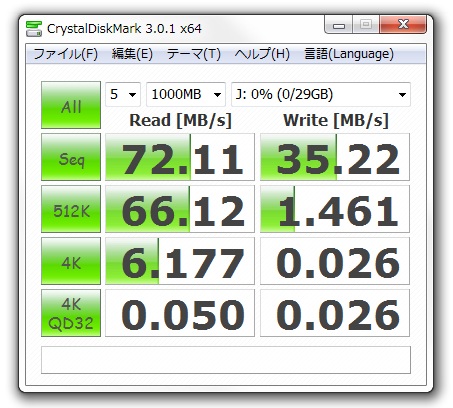This screenshot has height=408, width=453.
Task: Click 512K read result 66.12
Action: click(x=180, y=209)
